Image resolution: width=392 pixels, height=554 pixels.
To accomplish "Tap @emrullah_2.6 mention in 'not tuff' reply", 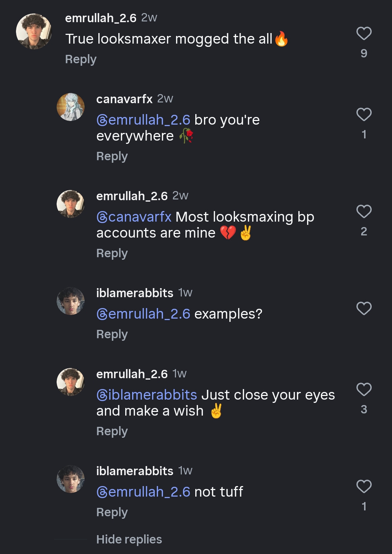I will pos(143,492).
